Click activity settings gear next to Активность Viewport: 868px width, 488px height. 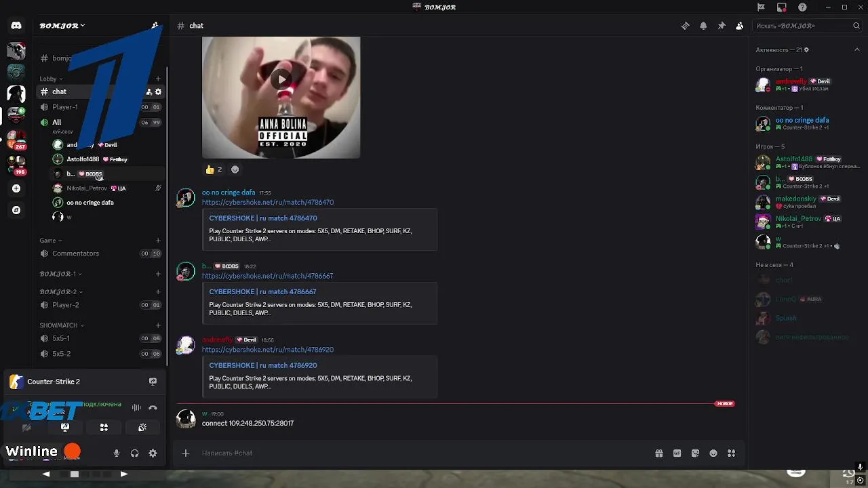(806, 49)
